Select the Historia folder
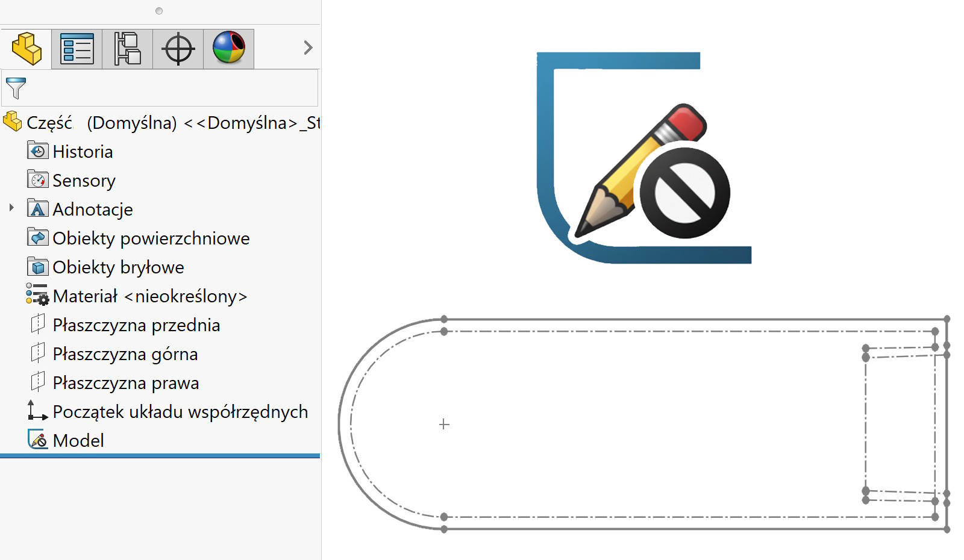This screenshot has height=560, width=964. (x=83, y=152)
